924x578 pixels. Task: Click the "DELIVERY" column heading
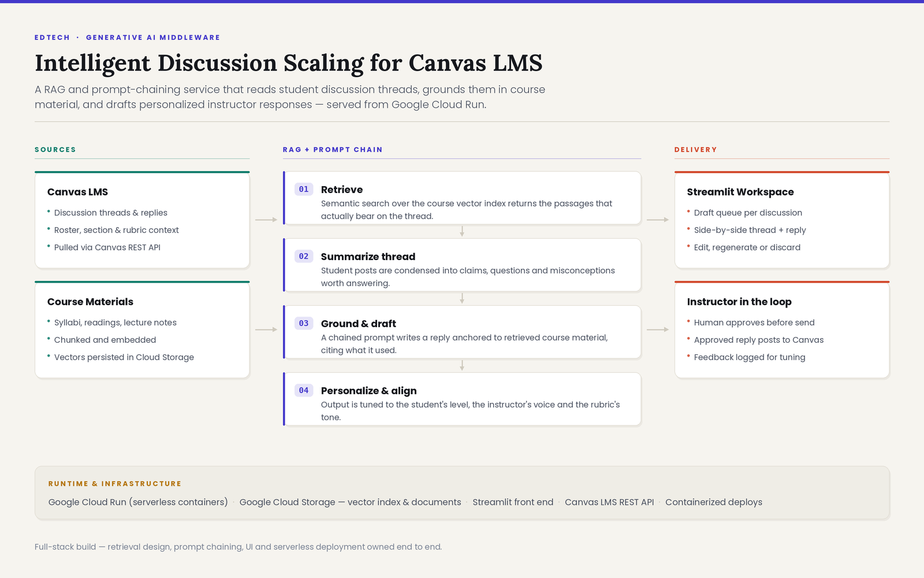tap(696, 150)
